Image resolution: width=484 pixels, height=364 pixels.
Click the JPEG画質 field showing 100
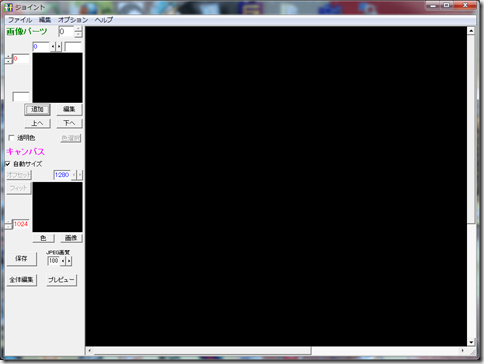click(53, 261)
